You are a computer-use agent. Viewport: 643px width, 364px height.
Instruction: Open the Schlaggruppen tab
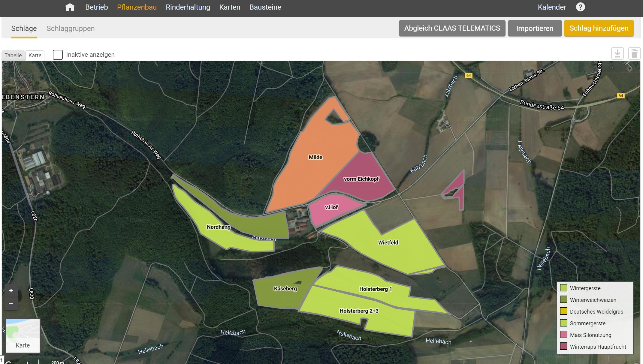coord(71,29)
